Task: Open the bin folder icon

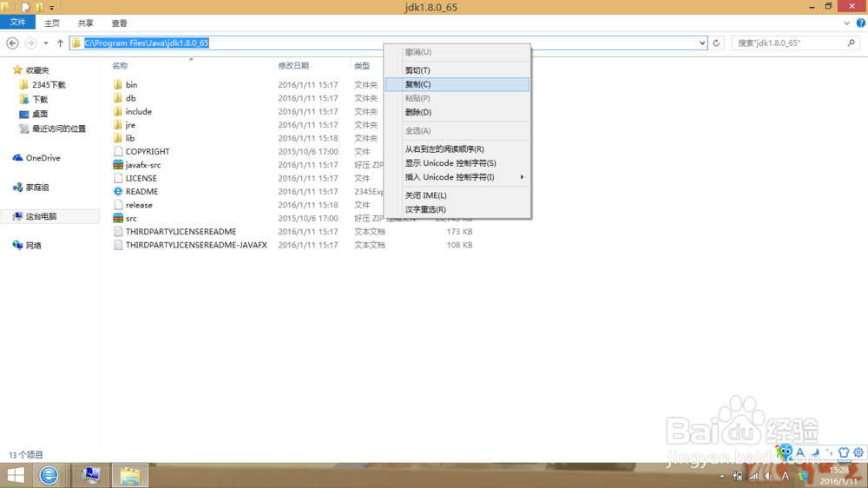Action: 118,85
